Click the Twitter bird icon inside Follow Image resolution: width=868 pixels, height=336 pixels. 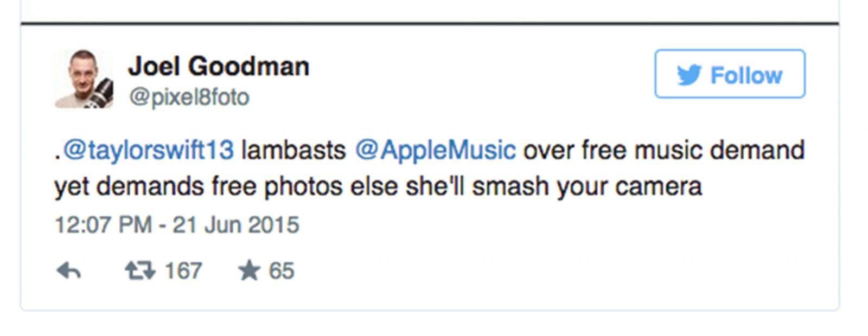(689, 75)
